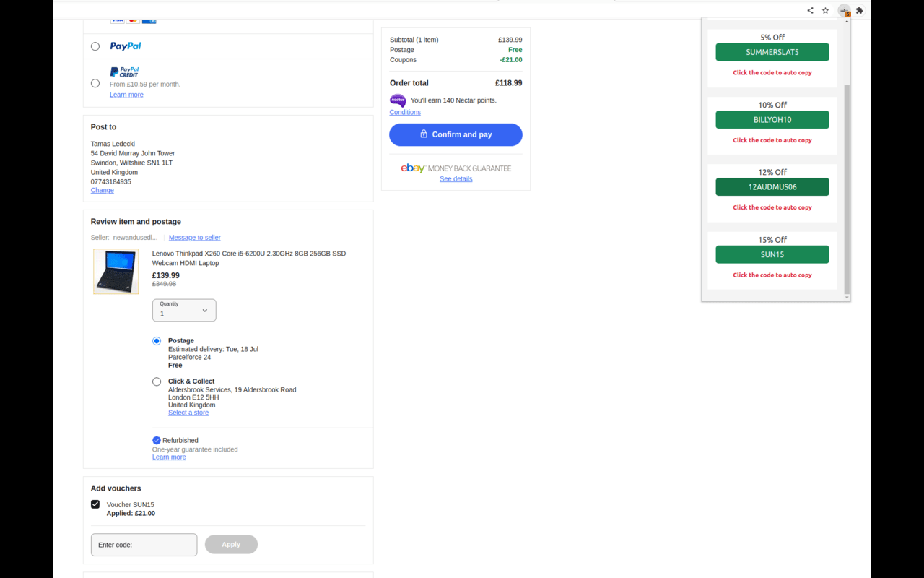Copy the 12AUDMUS06 coupon code

point(772,187)
